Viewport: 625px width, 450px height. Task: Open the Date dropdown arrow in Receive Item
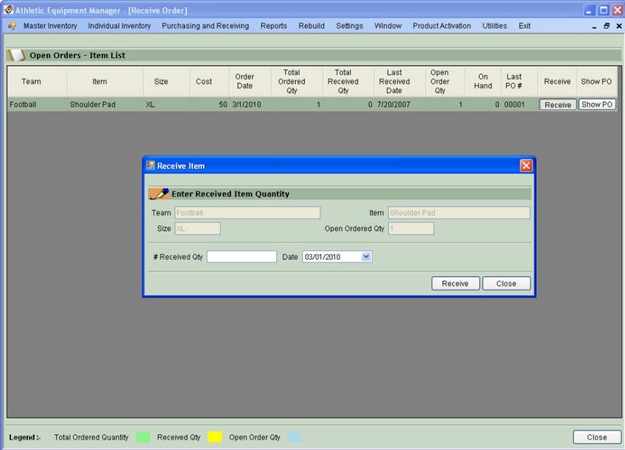[x=366, y=257]
